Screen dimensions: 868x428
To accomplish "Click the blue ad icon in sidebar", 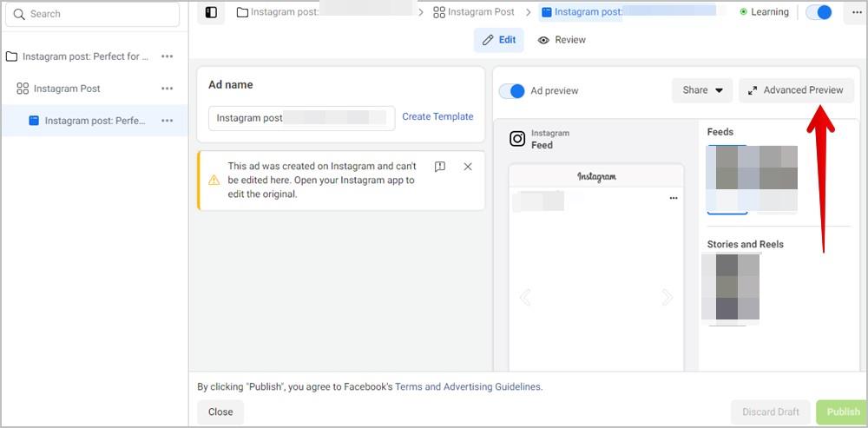I will (34, 121).
